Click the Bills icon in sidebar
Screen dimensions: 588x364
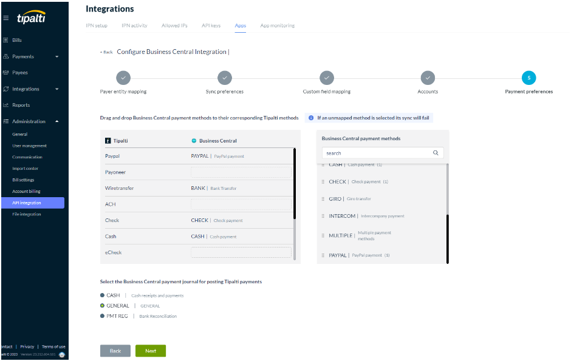[x=6, y=40]
